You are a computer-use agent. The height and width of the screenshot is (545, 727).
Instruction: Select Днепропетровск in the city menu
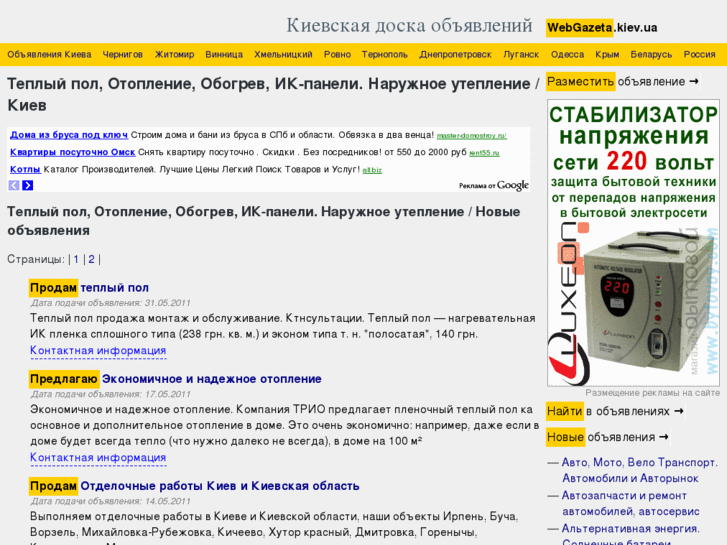455,54
